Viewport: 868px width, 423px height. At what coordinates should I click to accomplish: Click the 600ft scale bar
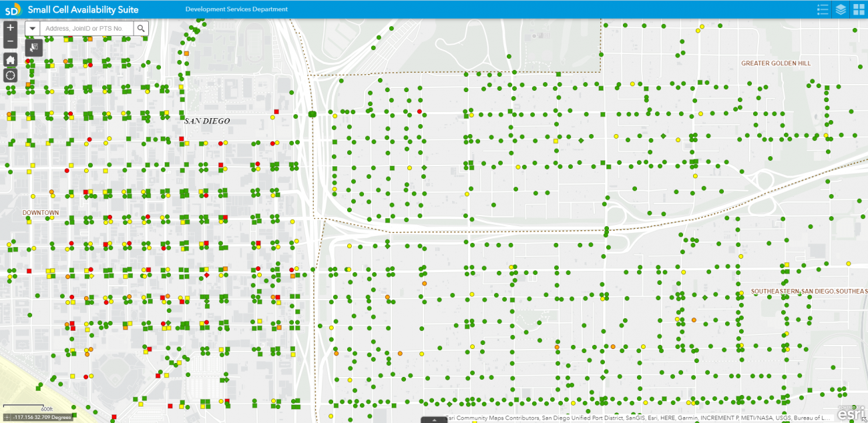click(28, 406)
